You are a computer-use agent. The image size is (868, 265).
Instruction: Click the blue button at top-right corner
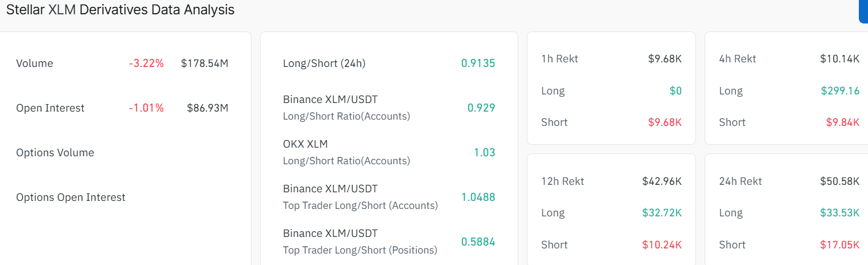click(x=863, y=11)
